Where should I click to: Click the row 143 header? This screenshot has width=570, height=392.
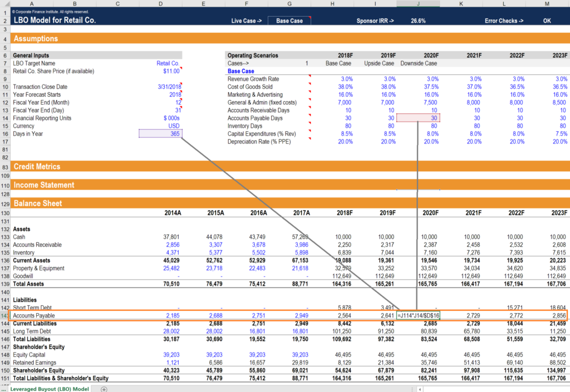(x=6, y=315)
